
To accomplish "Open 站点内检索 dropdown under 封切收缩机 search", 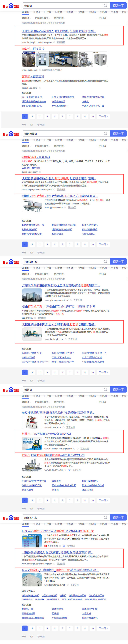I will [59, 146].
